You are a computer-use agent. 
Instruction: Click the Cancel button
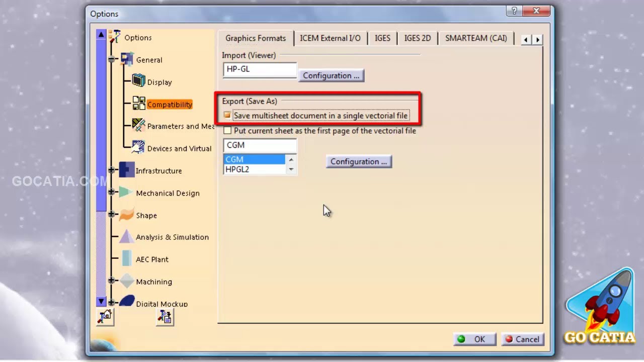tap(522, 339)
